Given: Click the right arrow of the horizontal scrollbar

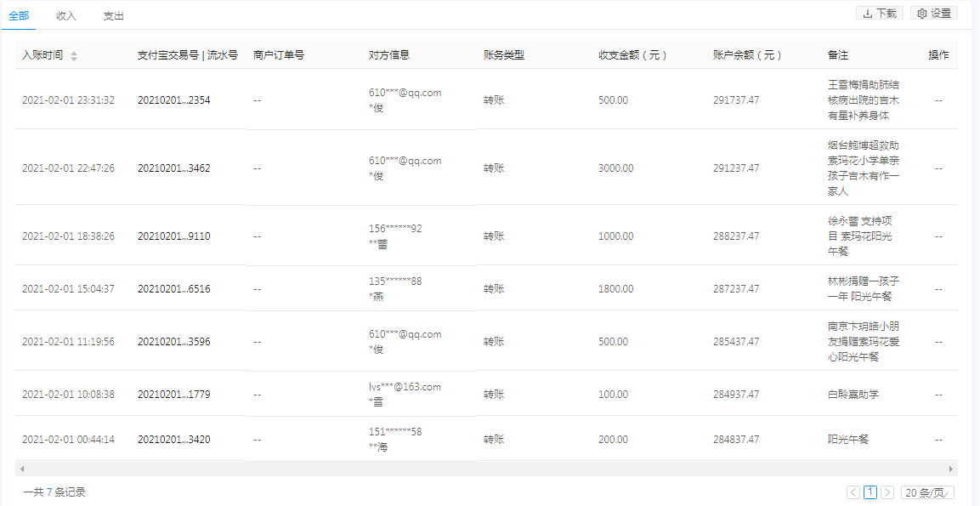Looking at the screenshot, I should point(951,467).
